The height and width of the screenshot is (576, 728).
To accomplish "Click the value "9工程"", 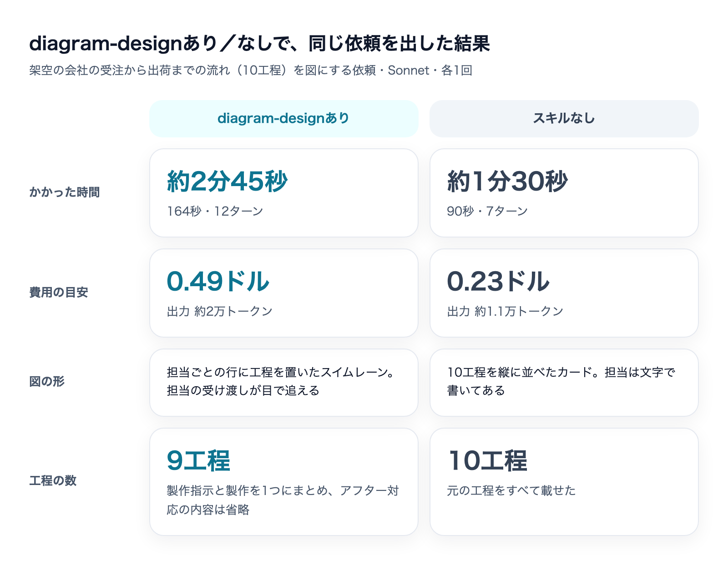I will [198, 460].
